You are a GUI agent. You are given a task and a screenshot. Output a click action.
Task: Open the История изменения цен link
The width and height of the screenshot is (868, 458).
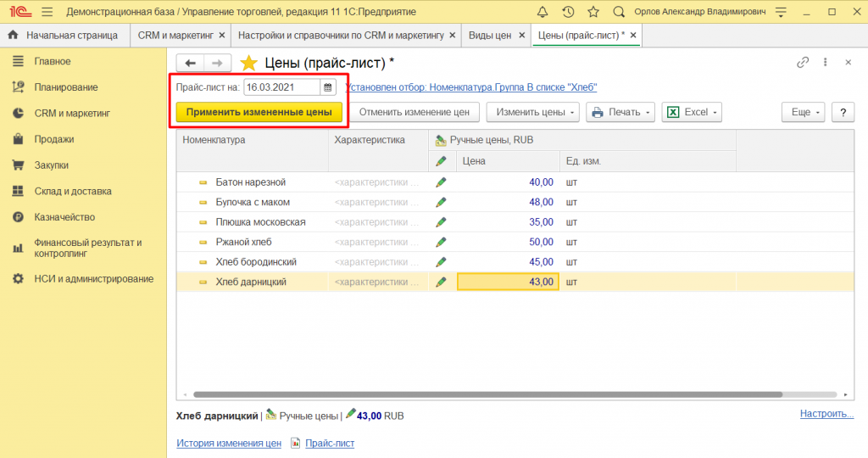[x=228, y=443]
